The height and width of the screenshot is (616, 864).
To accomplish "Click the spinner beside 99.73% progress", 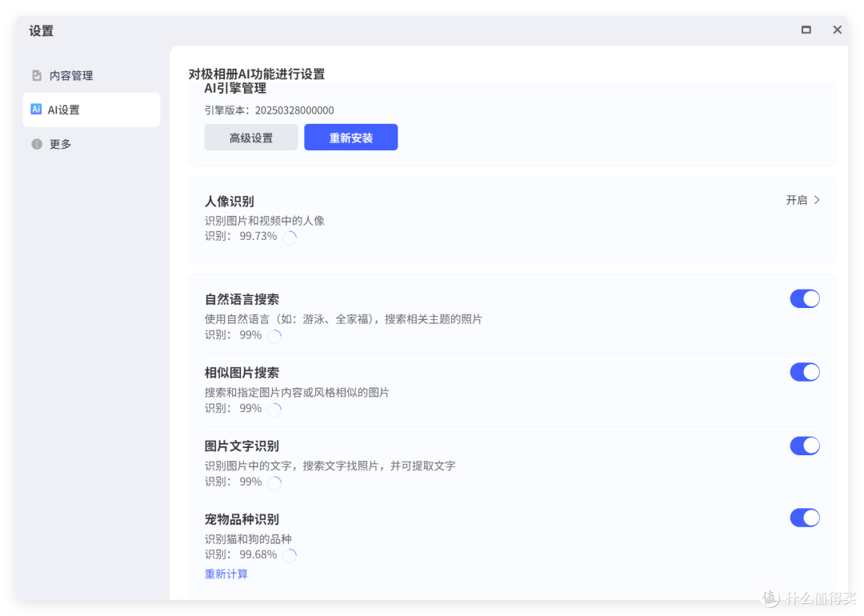I will pos(290,237).
